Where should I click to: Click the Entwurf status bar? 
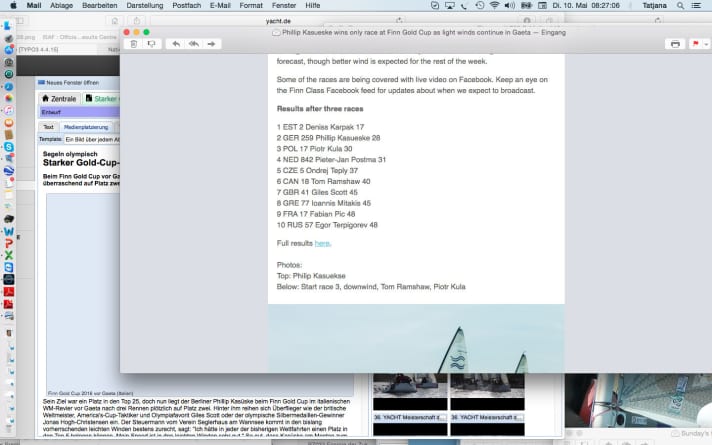(x=79, y=112)
